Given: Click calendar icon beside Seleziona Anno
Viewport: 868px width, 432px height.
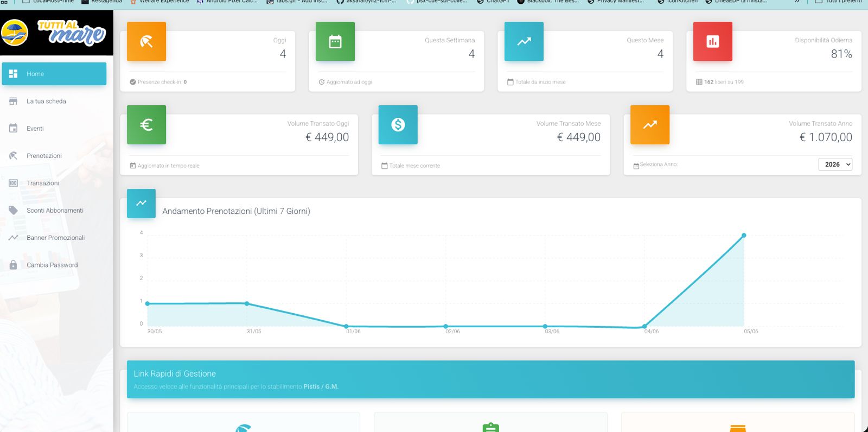Looking at the screenshot, I should tap(636, 166).
